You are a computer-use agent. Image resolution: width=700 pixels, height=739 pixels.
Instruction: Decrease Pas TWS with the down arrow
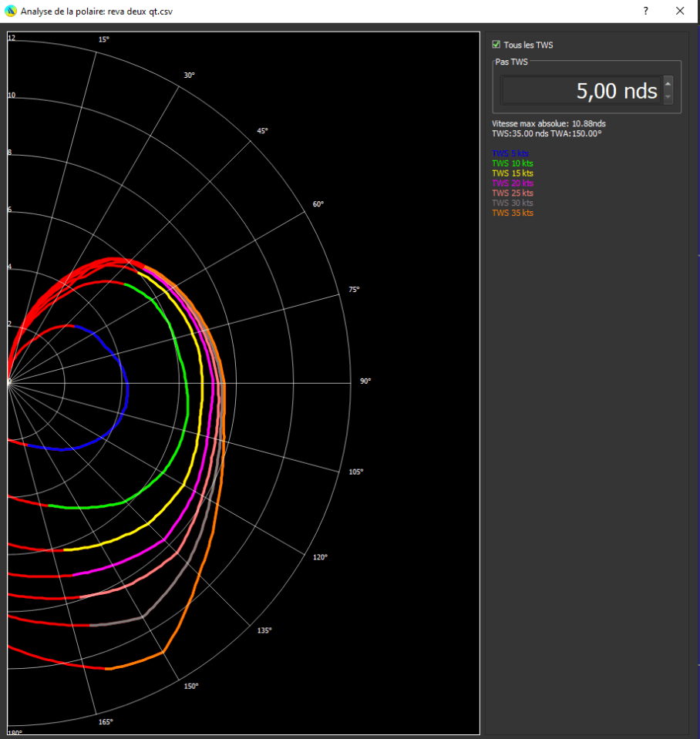pos(668,97)
